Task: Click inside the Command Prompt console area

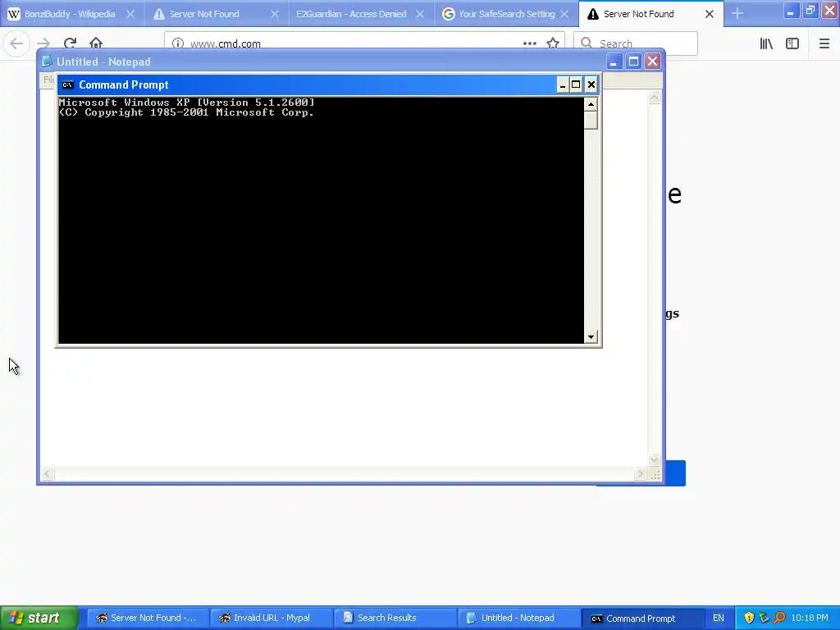Action: coord(321,220)
